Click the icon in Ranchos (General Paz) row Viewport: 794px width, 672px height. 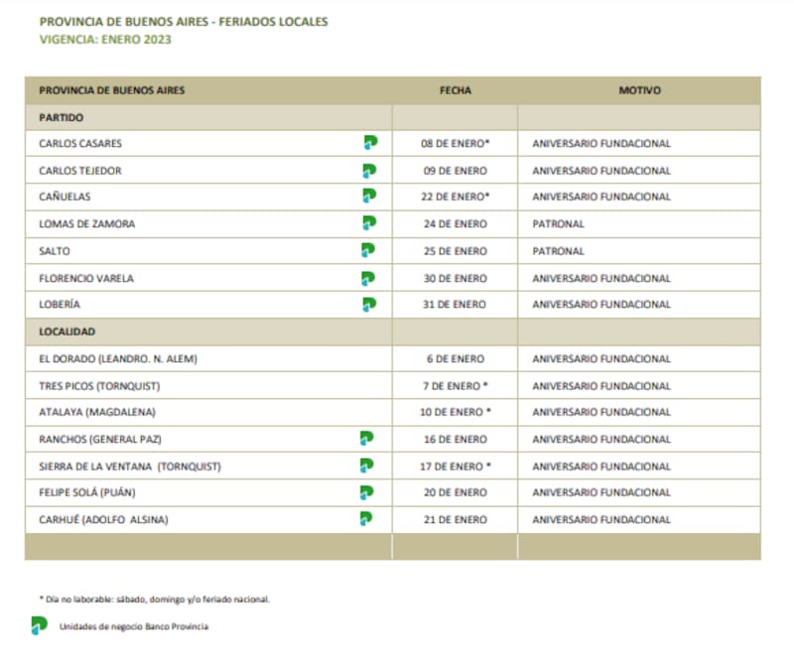click(x=366, y=439)
